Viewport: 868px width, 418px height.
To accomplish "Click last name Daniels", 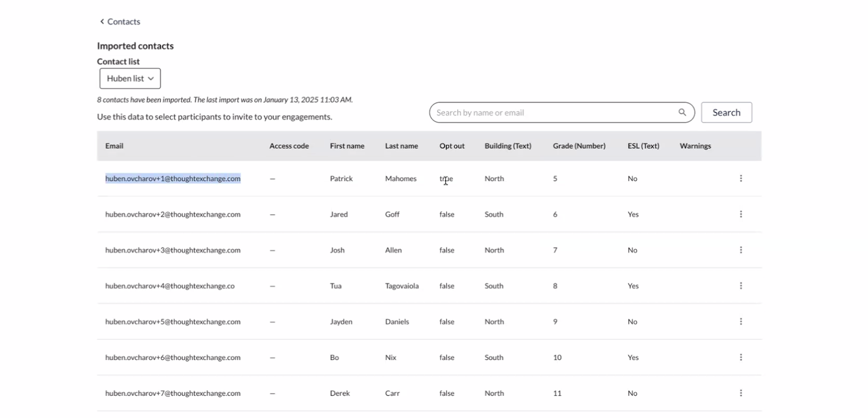I will pos(397,321).
